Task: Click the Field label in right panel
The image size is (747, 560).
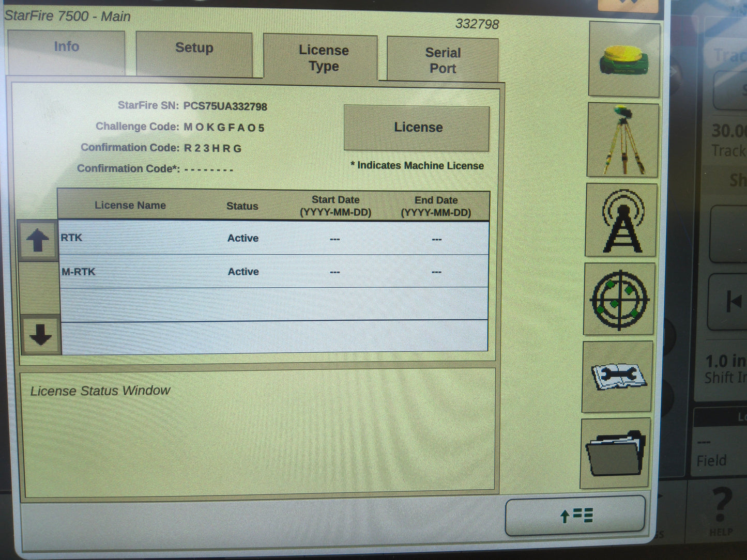Action: [711, 460]
